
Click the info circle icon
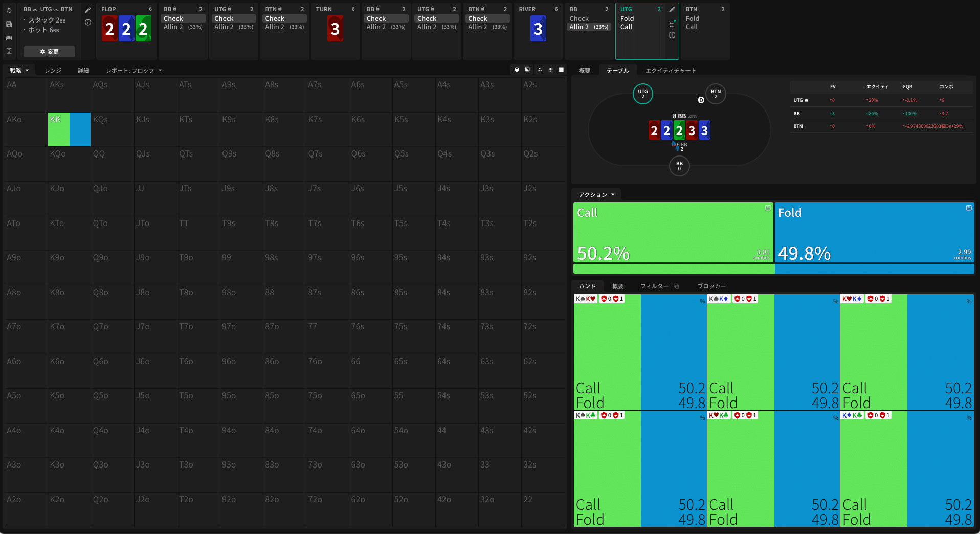coord(88,23)
